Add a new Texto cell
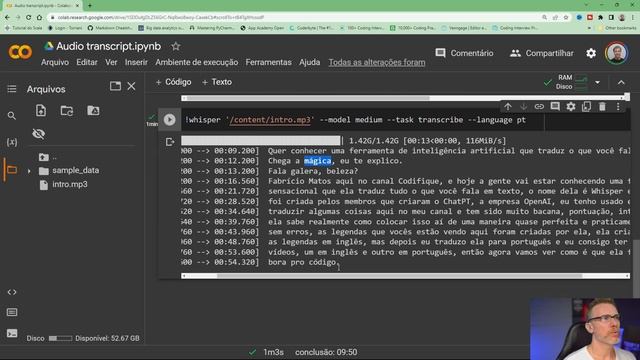This screenshot has height=360, width=640. coord(217,82)
